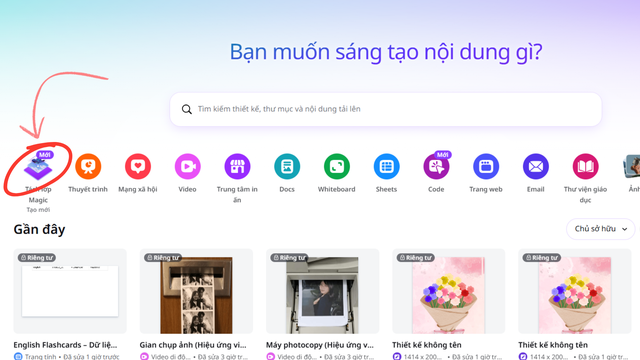Open last Thiết kế không tên bouquet thumbnail
640x360 pixels.
(575, 291)
